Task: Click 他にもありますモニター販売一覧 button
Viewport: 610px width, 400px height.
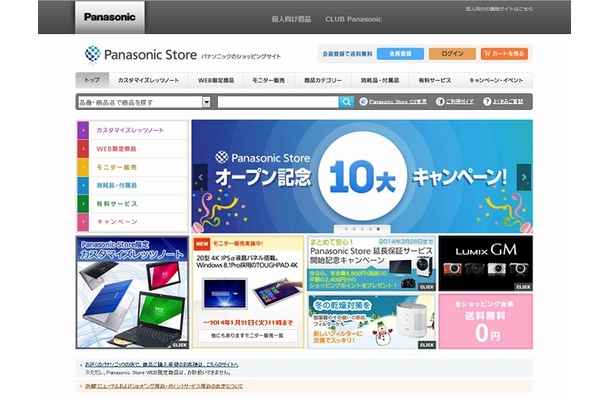Action: point(248,335)
